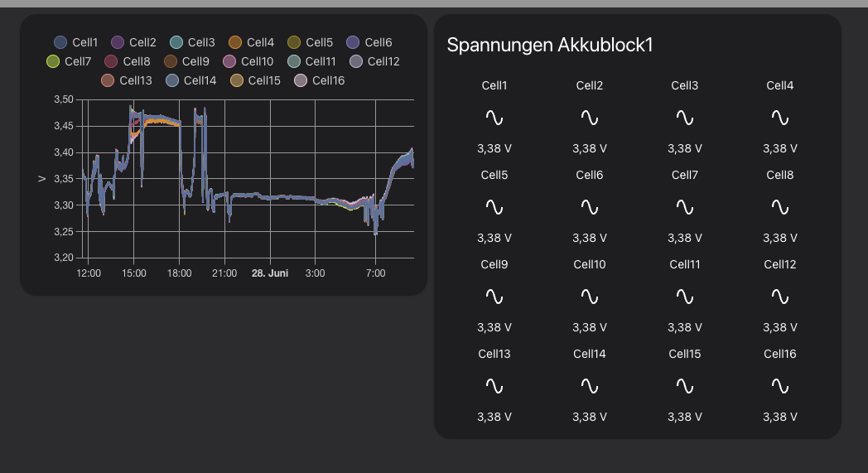Click the Cell9 label in the glance card
This screenshot has width=868, height=473.
tap(494, 264)
